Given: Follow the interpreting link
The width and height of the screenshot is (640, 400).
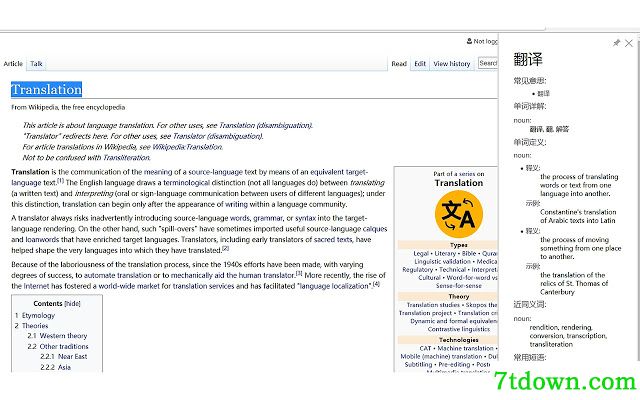Looking at the screenshot, I should click(x=94, y=193).
